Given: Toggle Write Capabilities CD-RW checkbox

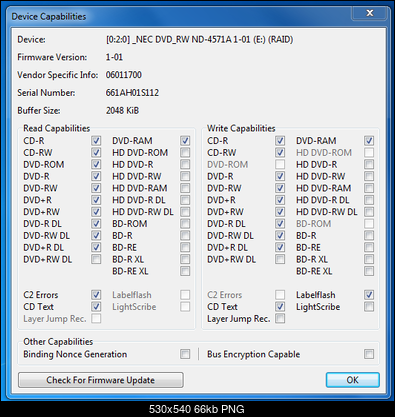Looking at the screenshot, I should tap(280, 153).
